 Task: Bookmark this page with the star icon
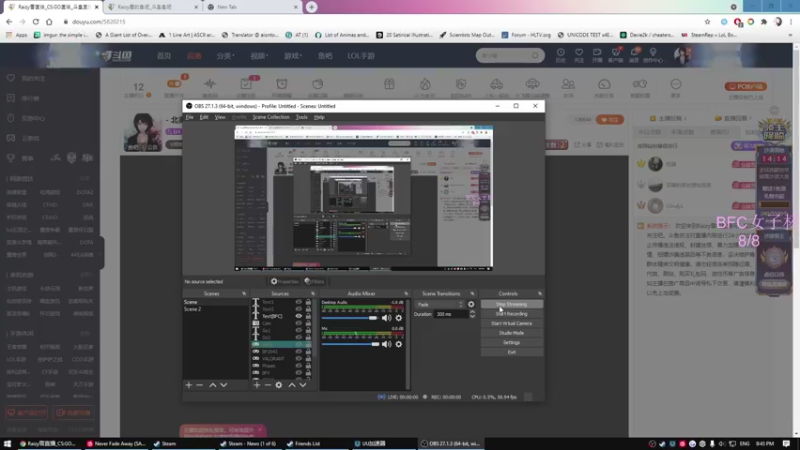(707, 22)
